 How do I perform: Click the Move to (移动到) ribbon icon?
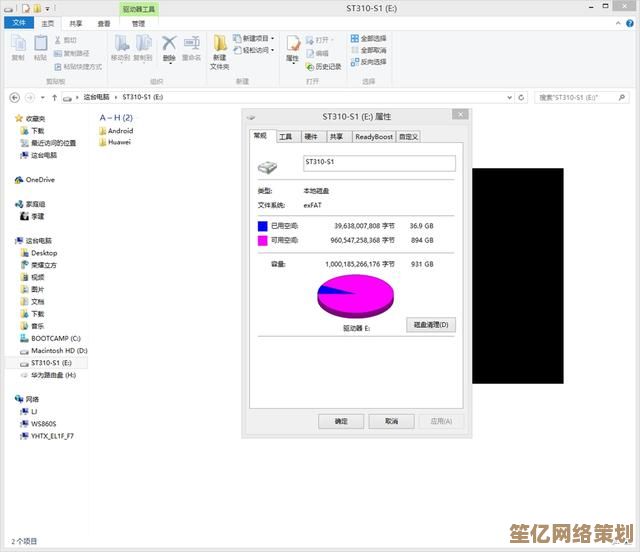click(120, 47)
